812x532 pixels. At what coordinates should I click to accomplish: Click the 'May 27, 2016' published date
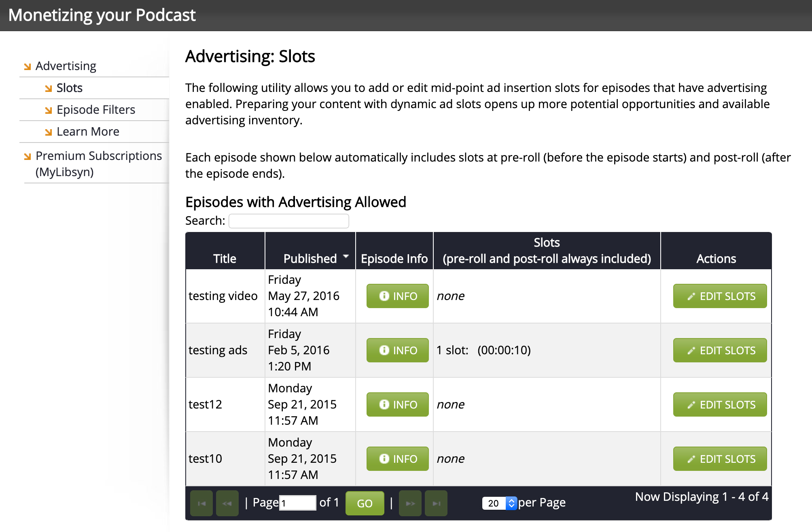coord(304,296)
